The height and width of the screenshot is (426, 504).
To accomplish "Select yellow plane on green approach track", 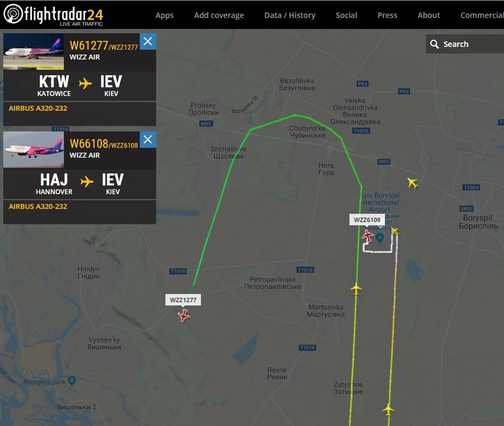I will pyautogui.click(x=356, y=289).
